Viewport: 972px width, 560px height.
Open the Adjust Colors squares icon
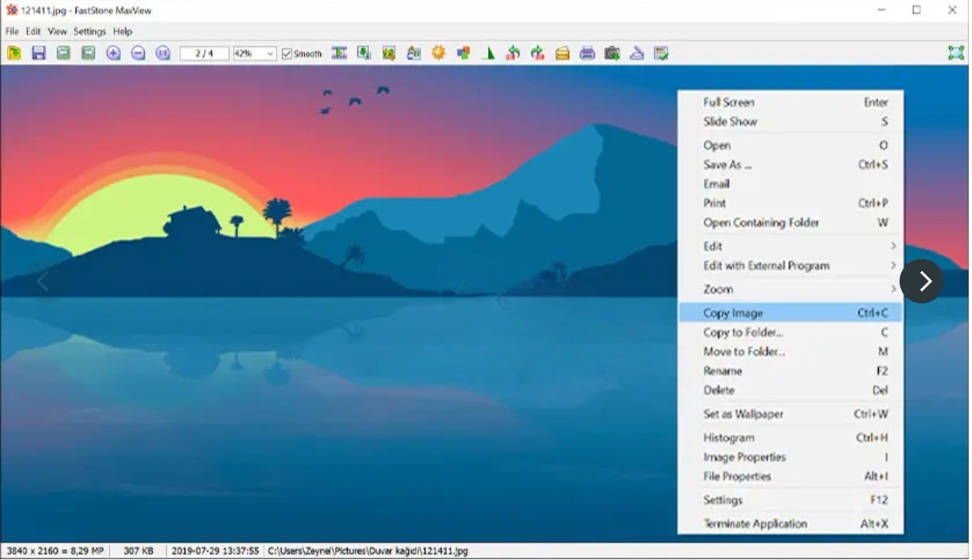point(463,53)
